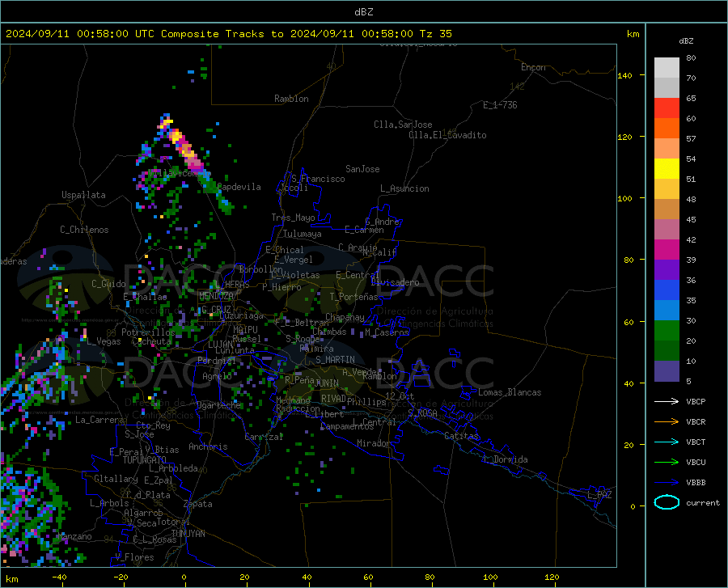Click the 'Clla.SanJose' map label
Image resolution: width=728 pixels, height=588 pixels.
[x=403, y=125]
